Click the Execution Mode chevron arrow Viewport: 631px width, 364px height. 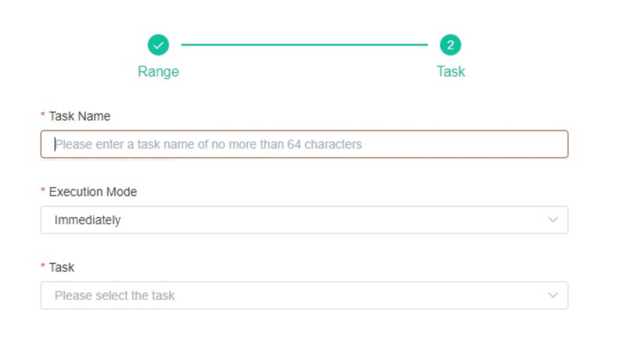(x=553, y=220)
